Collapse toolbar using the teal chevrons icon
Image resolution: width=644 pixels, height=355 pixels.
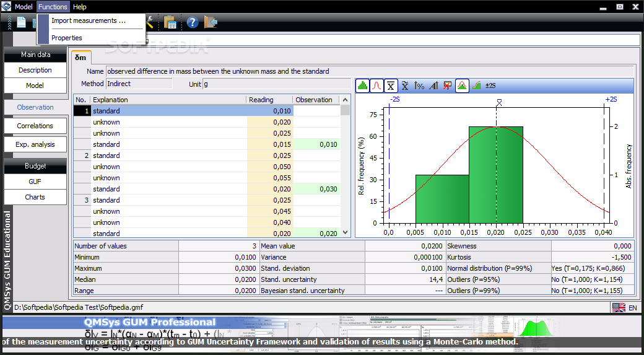(9, 22)
